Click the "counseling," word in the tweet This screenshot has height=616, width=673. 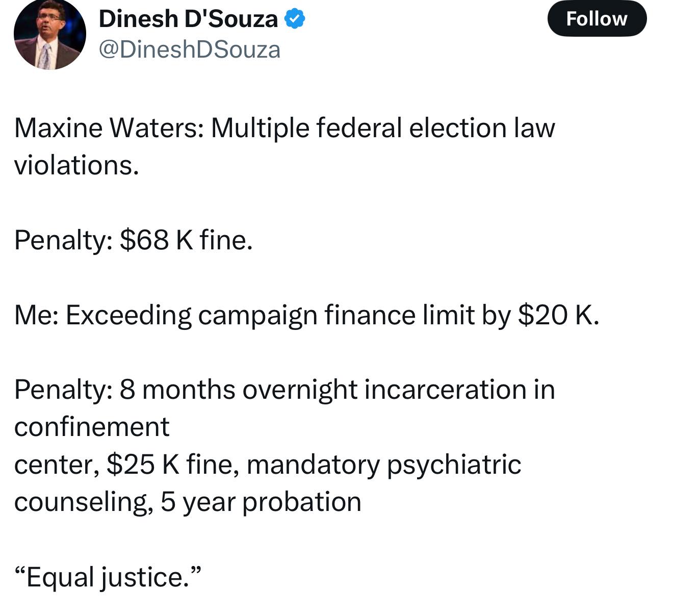(84, 502)
